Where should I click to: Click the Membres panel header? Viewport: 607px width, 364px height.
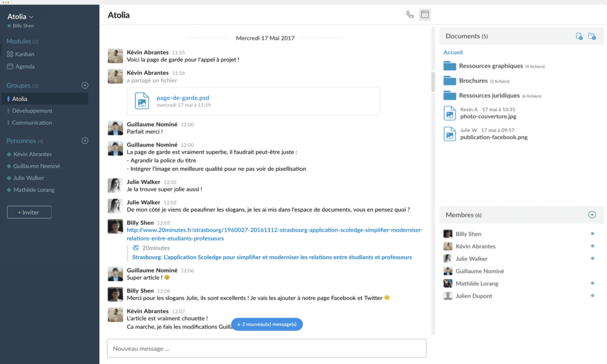click(522, 215)
